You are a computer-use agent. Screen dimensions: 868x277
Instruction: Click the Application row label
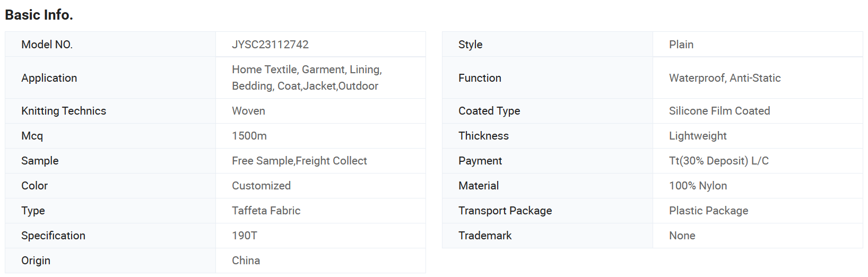click(x=49, y=78)
